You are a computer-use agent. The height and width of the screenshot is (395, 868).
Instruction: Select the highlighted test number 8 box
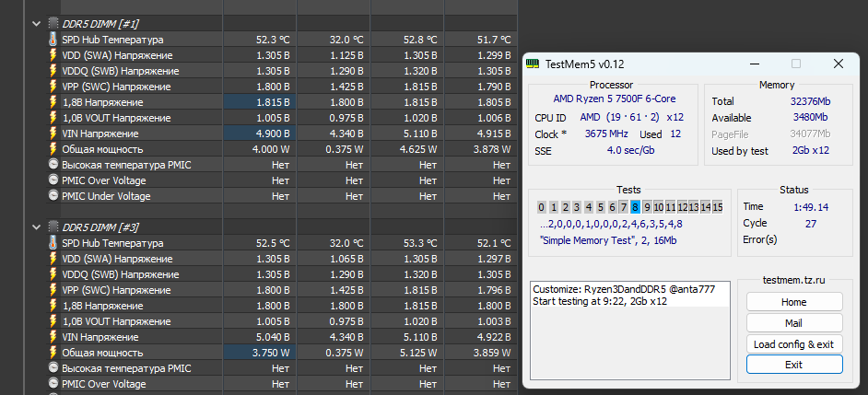(x=635, y=207)
